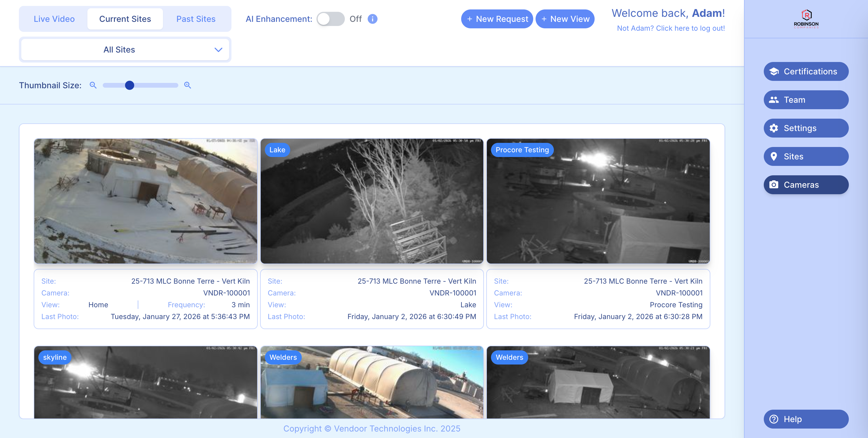
Task: Click the Thumbnail Size slider track
Action: click(x=141, y=85)
